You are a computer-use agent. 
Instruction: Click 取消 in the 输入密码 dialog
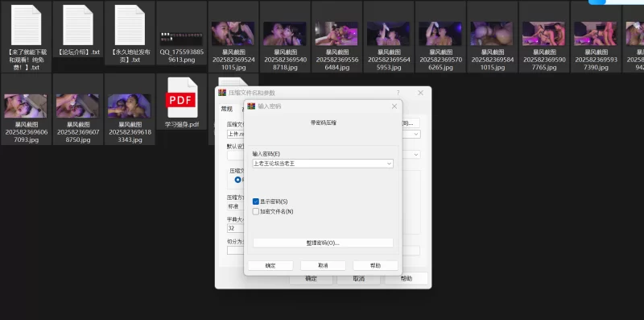pos(323,266)
